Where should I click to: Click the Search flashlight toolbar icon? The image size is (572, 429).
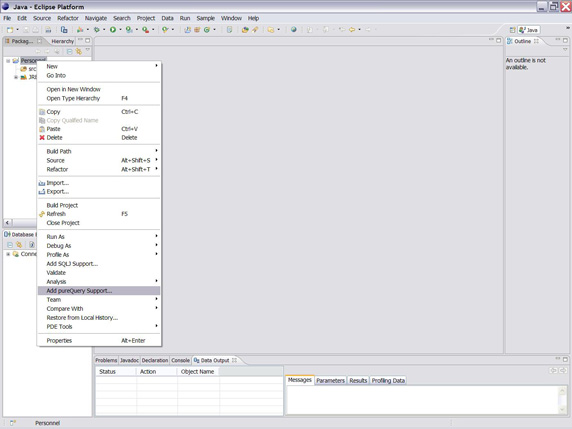[x=255, y=30]
